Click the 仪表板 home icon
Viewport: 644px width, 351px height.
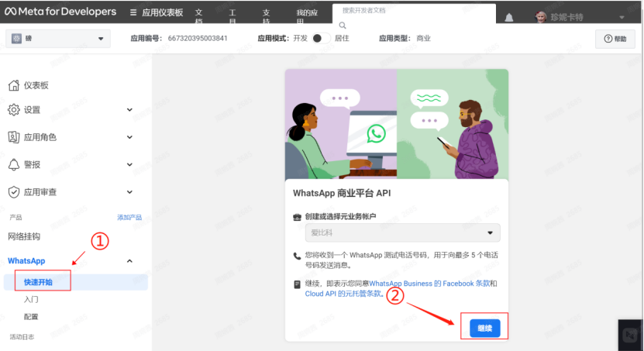tap(13, 85)
